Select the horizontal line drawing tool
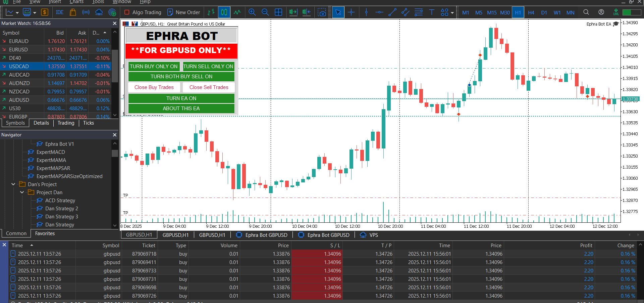This screenshot has height=303, width=644. click(x=379, y=12)
